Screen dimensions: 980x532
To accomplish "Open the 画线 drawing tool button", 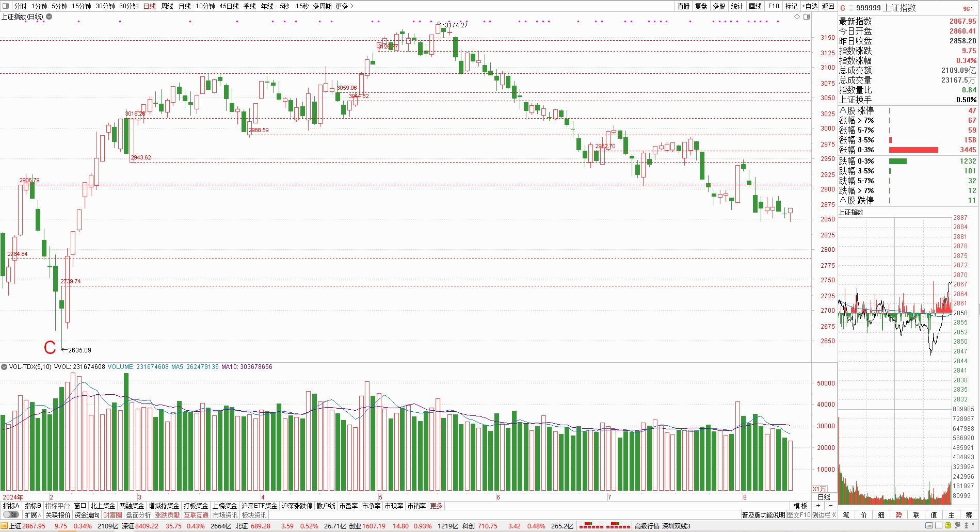I will [755, 6].
